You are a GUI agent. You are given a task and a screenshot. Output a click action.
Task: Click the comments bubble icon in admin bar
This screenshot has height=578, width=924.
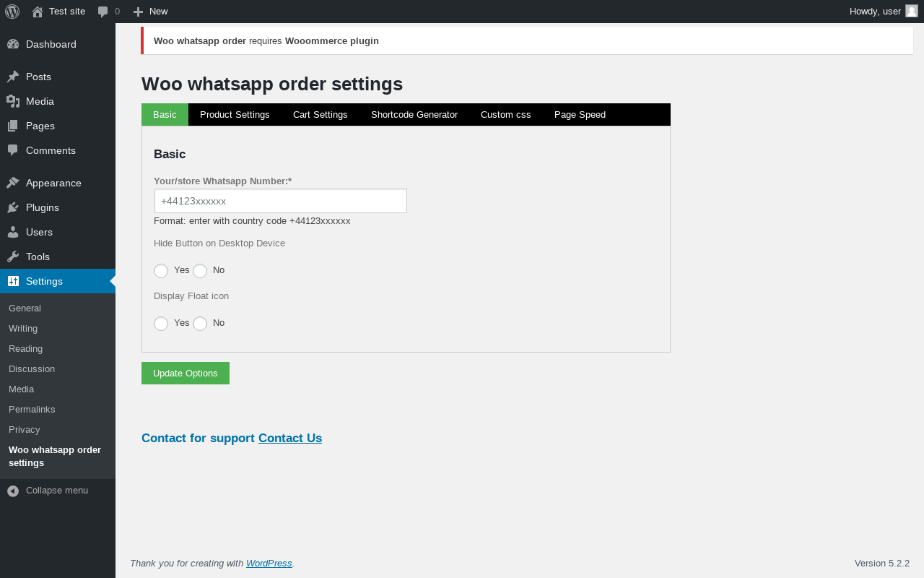pyautogui.click(x=103, y=12)
